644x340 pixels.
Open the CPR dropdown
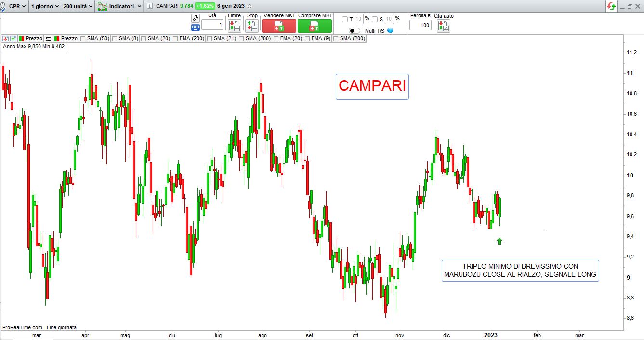(x=17, y=6)
